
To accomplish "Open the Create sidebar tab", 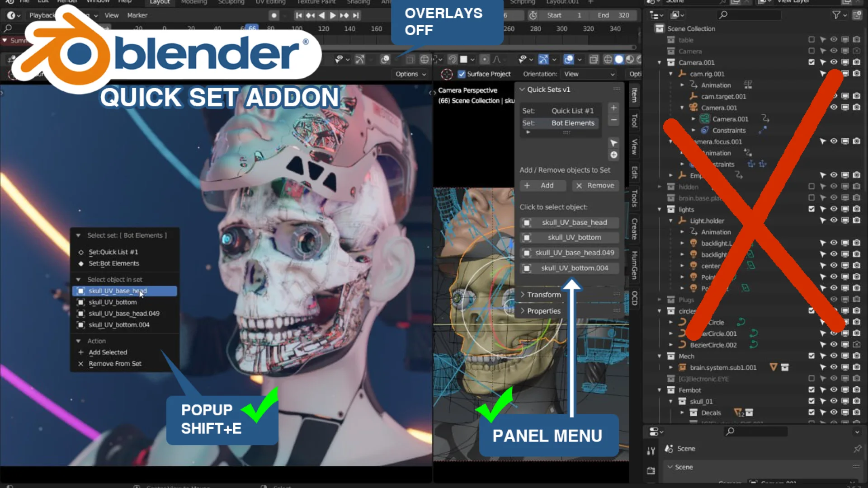I will 634,229.
